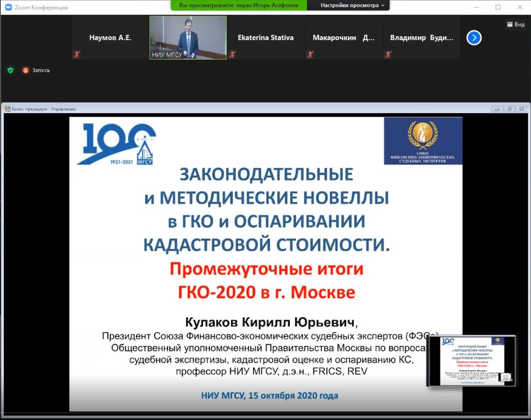Viewport: 531px width, 420px height.
Task: Select the НИУ МГСУ video thumbnail
Action: click(x=188, y=37)
